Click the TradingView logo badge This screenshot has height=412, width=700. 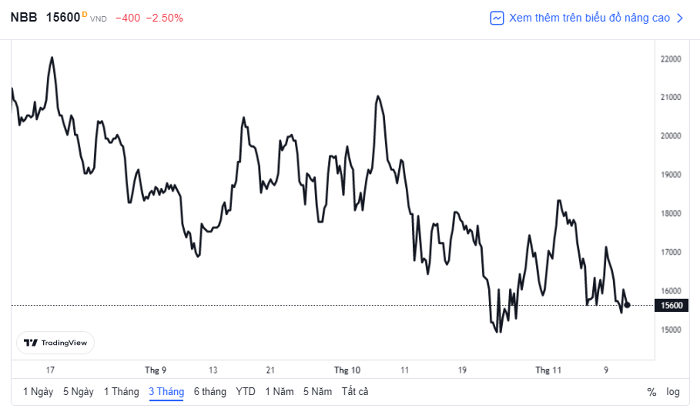tap(55, 343)
